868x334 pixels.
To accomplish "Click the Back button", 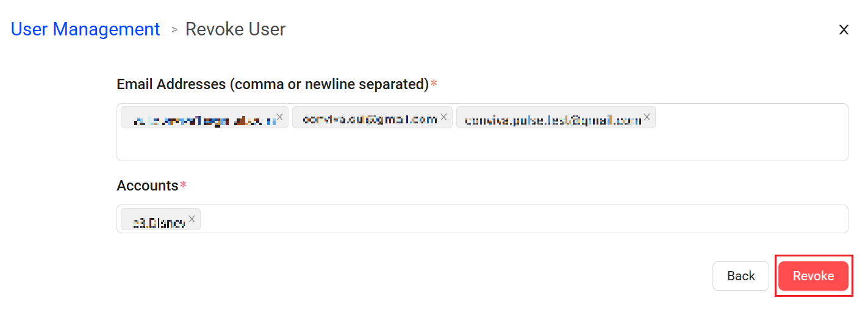I will pos(741,276).
